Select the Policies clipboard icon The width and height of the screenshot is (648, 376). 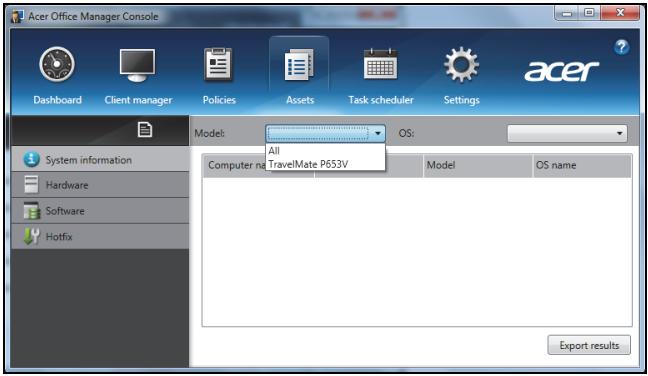click(218, 64)
